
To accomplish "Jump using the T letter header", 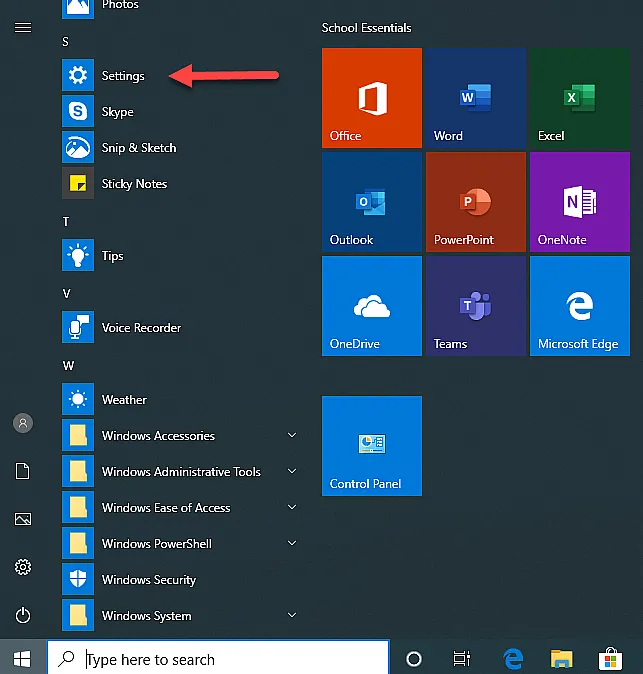I will (x=66, y=221).
